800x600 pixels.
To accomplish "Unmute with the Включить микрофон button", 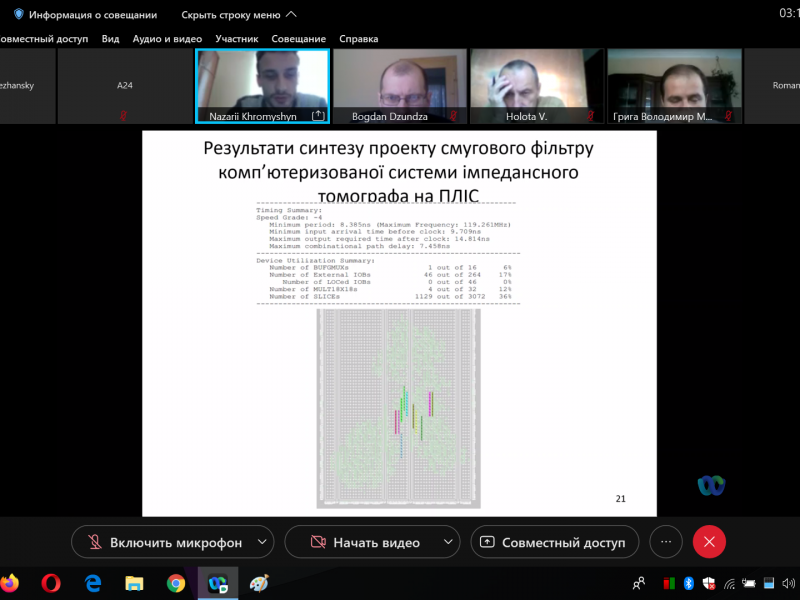I will pyautogui.click(x=165, y=542).
